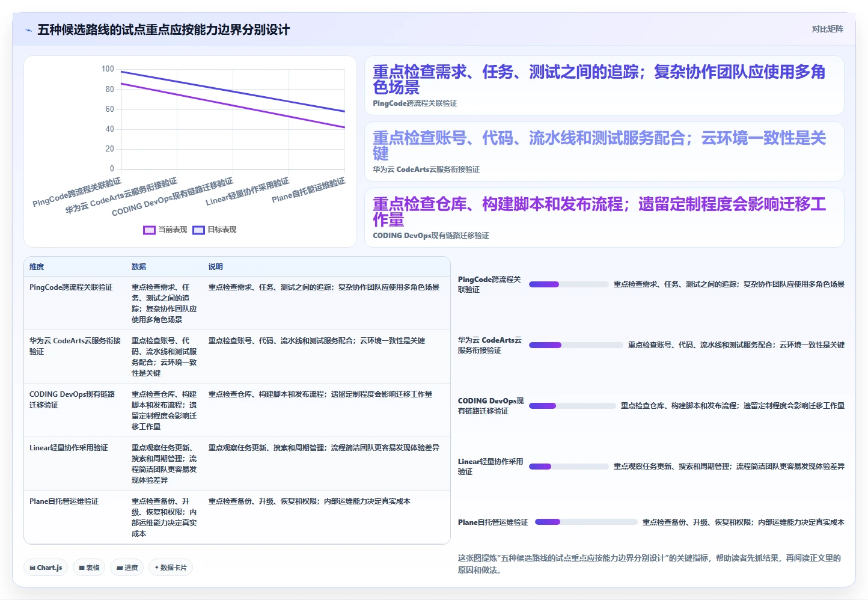Click the 说明 cell 重点检查账号、代码、流水线
The height and width of the screenshot is (600, 868).
click(317, 341)
